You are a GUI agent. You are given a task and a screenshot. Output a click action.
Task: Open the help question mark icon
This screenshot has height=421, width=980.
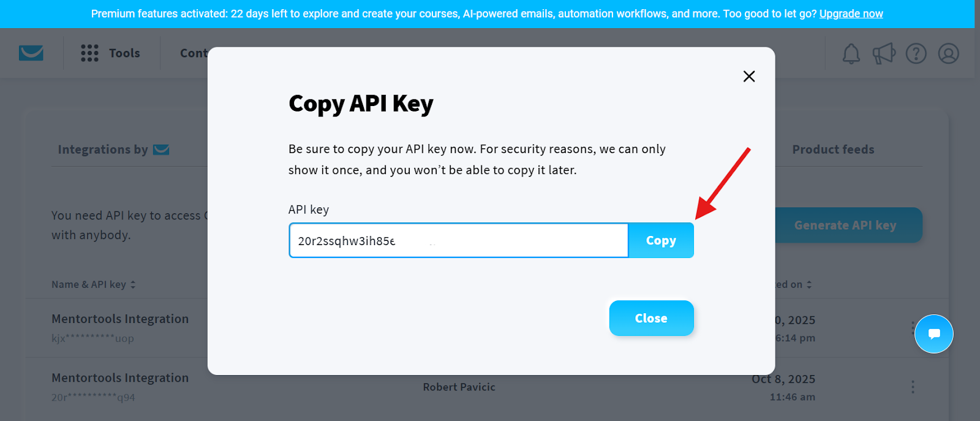916,54
